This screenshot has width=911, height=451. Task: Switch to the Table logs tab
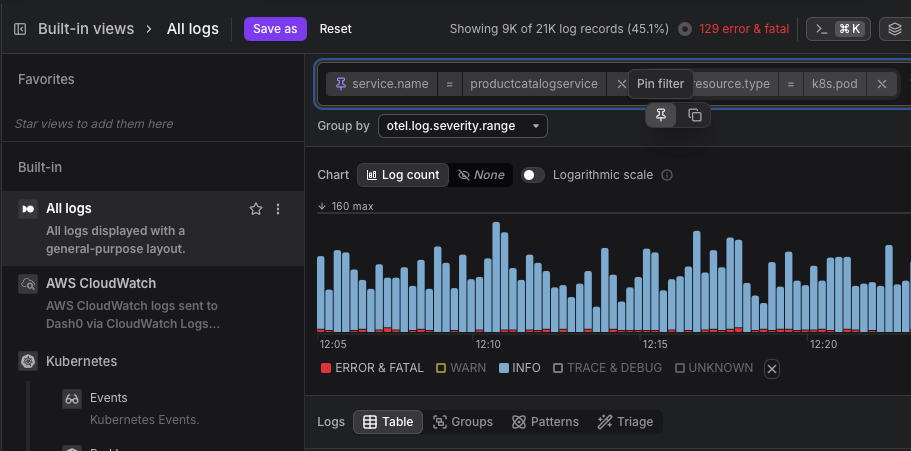point(388,422)
